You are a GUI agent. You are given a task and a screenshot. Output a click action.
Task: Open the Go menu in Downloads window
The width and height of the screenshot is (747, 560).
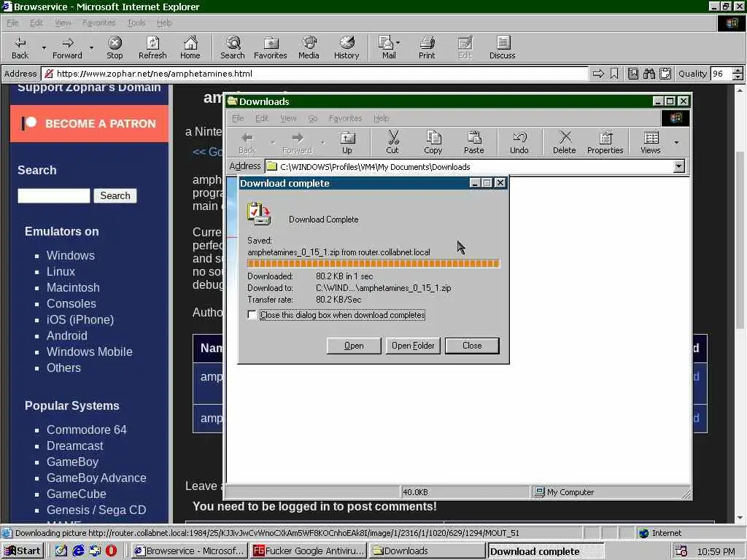(312, 118)
